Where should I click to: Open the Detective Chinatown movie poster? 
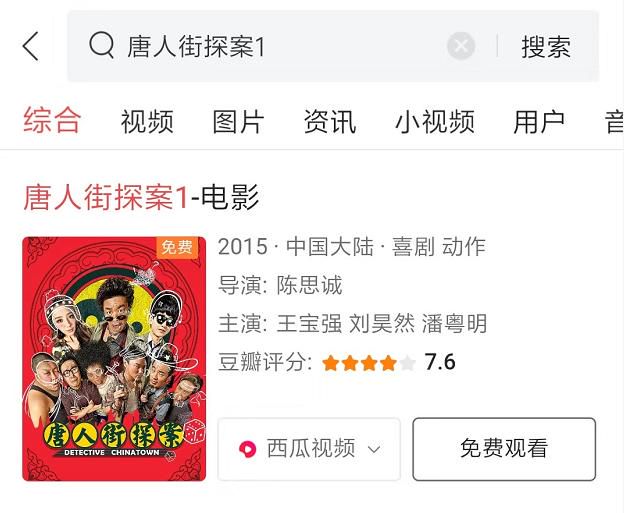[114, 359]
